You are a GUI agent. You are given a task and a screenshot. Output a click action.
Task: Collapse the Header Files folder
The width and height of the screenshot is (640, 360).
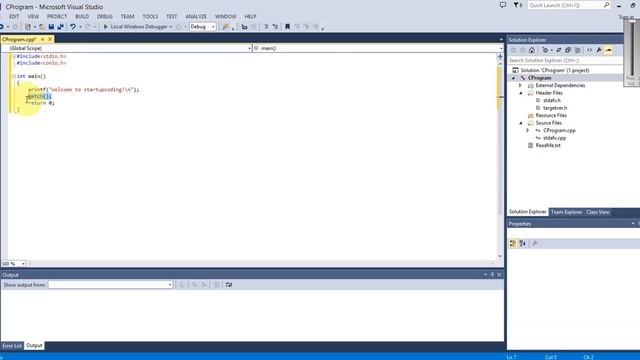[521, 93]
